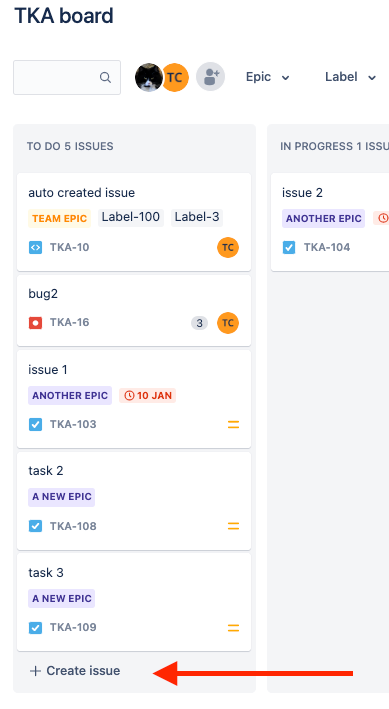Screen dimensions: 389x709
Task: Click the story points badge 3 on bug2
Action: (x=199, y=323)
